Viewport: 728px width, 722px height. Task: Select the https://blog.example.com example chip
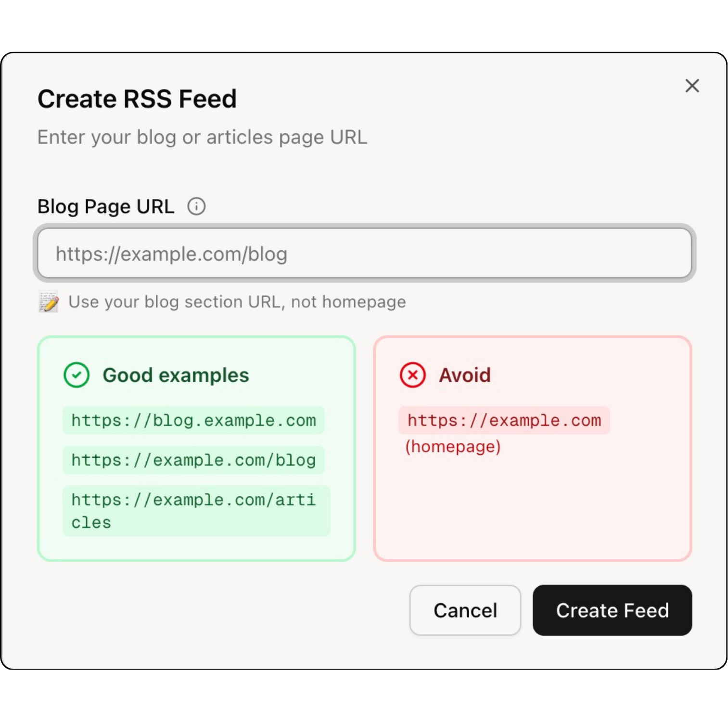[x=193, y=420]
